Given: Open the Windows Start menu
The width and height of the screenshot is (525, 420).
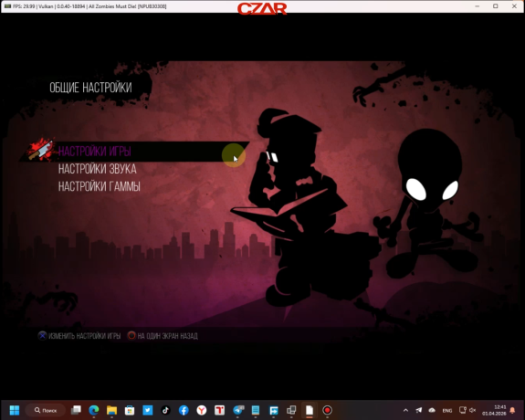Looking at the screenshot, I should (15, 410).
